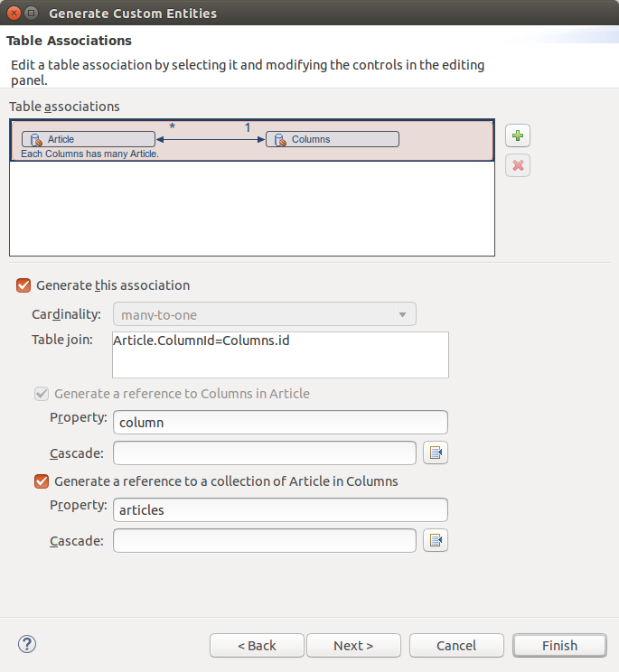Cancel the Generate Custom Entities dialog
The width and height of the screenshot is (619, 672).
click(456, 646)
